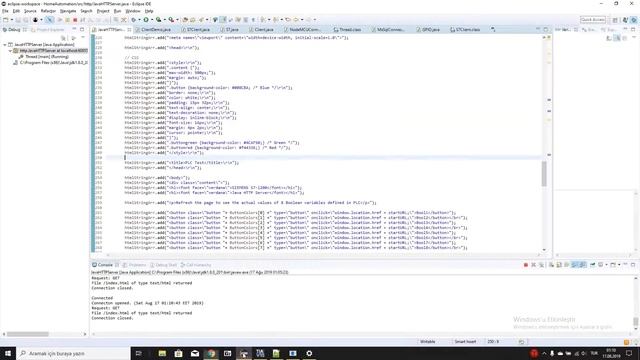Click the Debug panel horizontal scrollbar
The height and width of the screenshot is (360, 640).
tap(28, 334)
